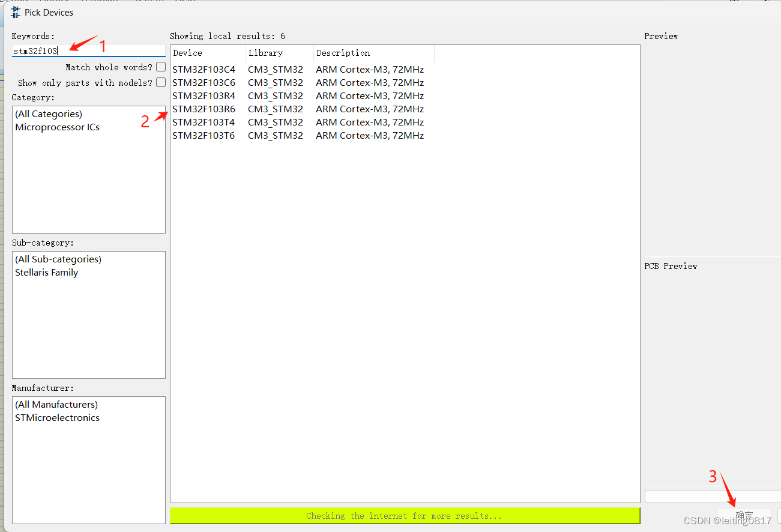This screenshot has height=532, width=781.
Task: Pick the Stellaris Family sub-category
Action: (46, 273)
